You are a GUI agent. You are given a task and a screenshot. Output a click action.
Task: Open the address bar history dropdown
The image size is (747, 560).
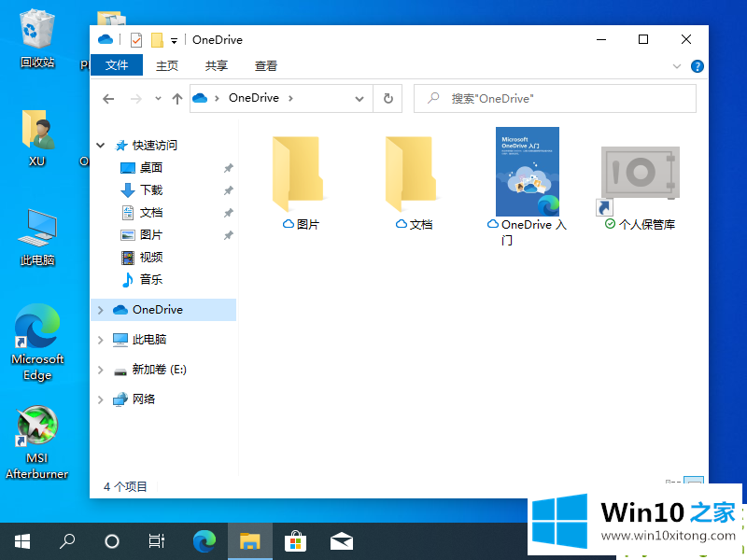(359, 99)
